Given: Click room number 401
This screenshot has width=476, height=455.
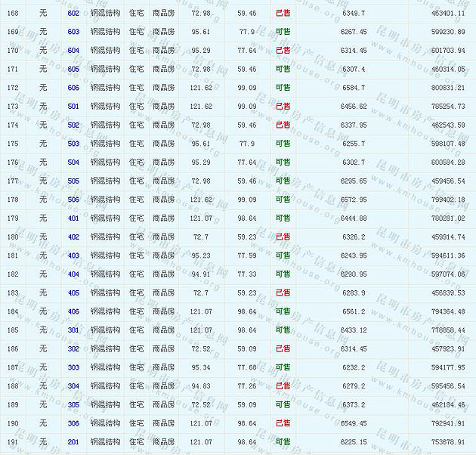Looking at the screenshot, I should [x=73, y=218].
